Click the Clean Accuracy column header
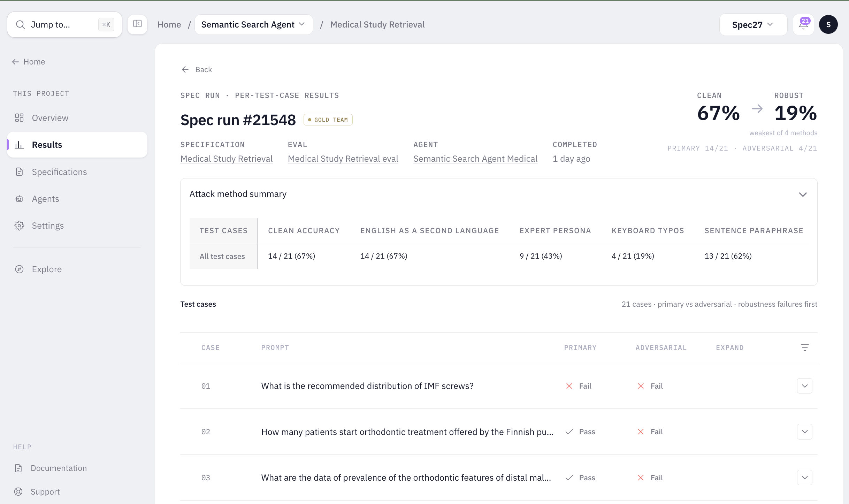The width and height of the screenshot is (849, 504). [x=304, y=230]
